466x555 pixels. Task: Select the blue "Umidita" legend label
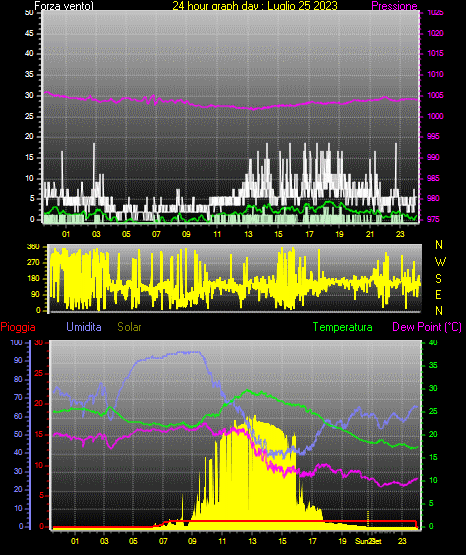tap(84, 327)
